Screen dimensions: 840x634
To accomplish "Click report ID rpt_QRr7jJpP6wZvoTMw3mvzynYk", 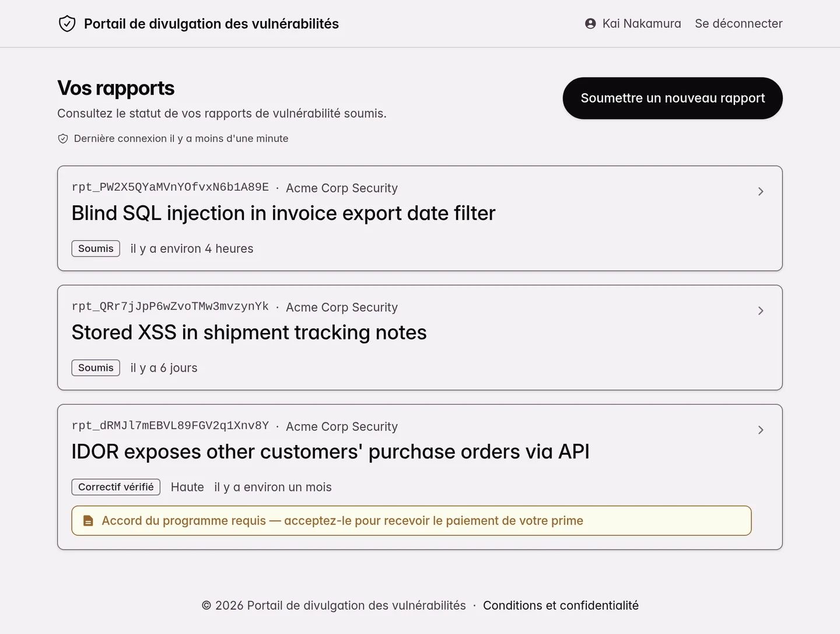I will [170, 306].
